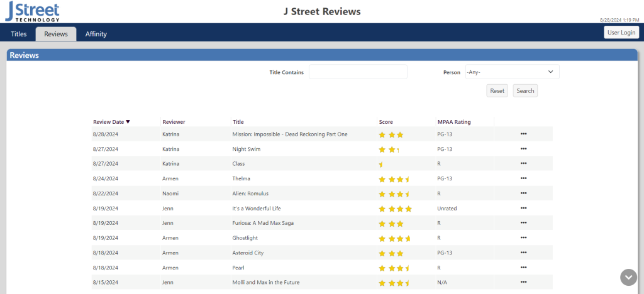Click the star score for Night Swim
The width and height of the screenshot is (644, 294).
(x=389, y=150)
